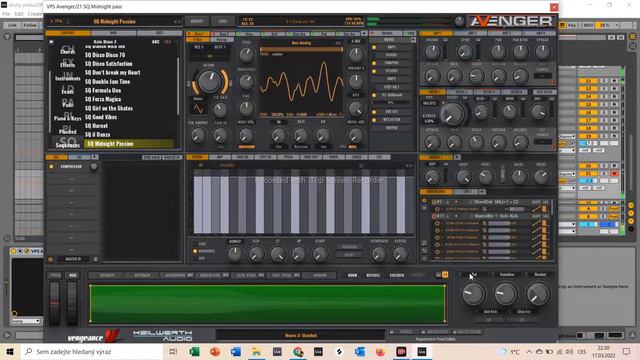Open the Pads preset category
This screenshot has width=640, height=360.
[68, 103]
